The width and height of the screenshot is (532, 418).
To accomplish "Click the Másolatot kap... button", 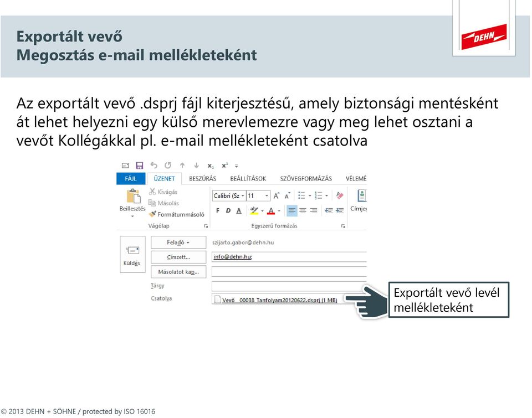I will (178, 272).
